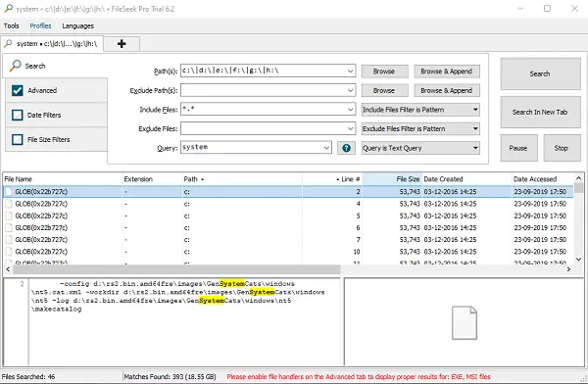Click the Stop button

pos(562,148)
